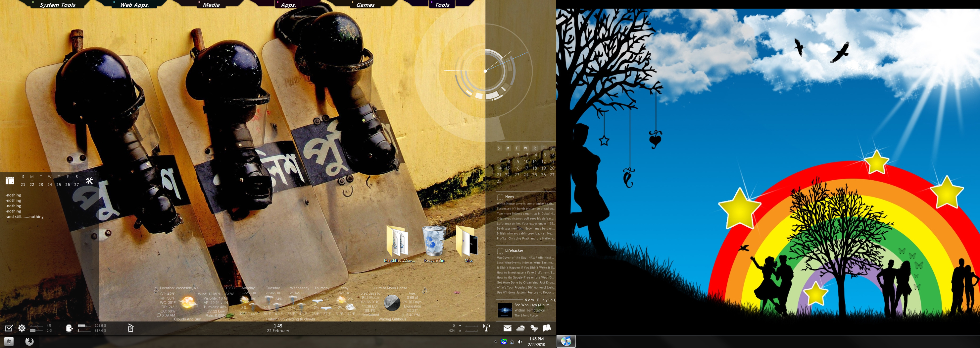This screenshot has width=980, height=348.
Task: Click 'Within Temptation' artist name
Action: coord(530,310)
